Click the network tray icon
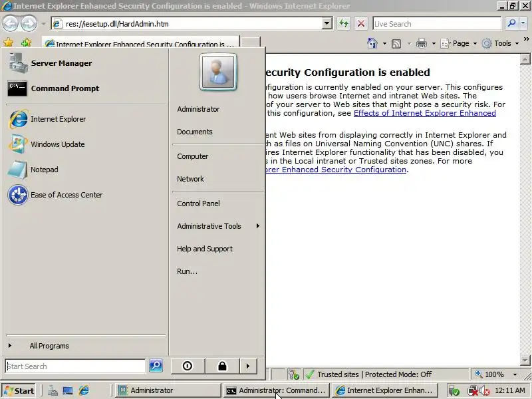532x399 pixels. click(472, 391)
